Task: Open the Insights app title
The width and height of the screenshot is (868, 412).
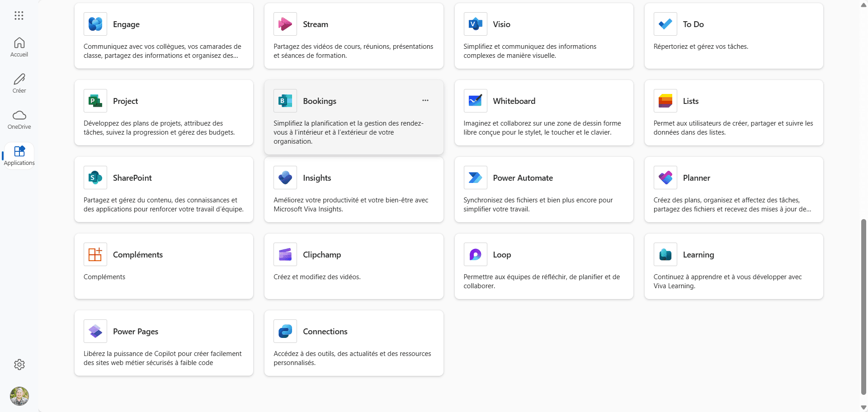Action: tap(317, 178)
